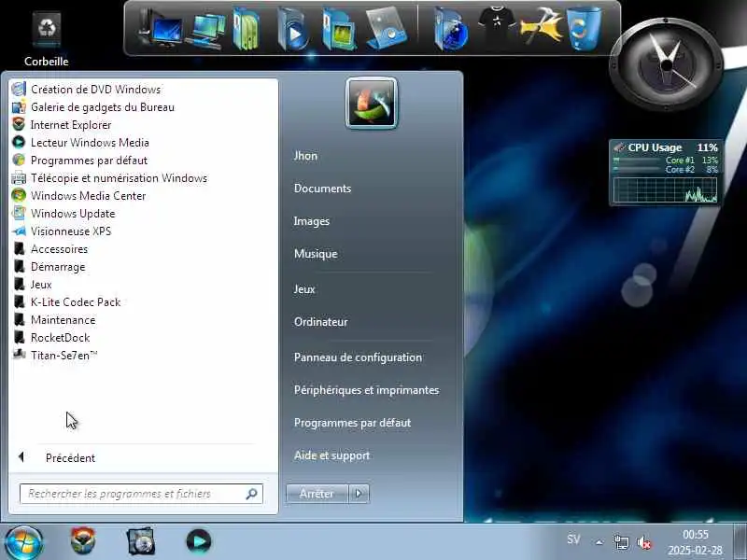747x560 pixels.
Task: Click the muted volume tray icon
Action: click(643, 542)
